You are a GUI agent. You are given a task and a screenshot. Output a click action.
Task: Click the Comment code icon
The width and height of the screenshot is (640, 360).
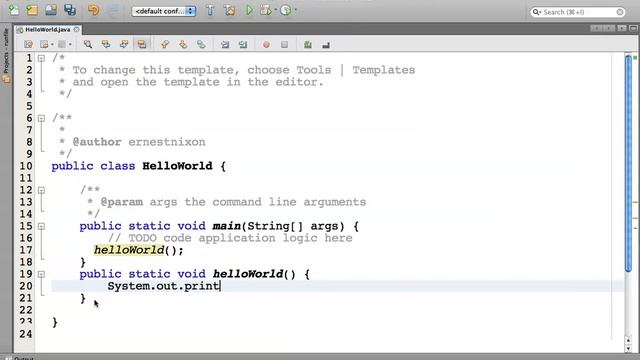pyautogui.click(x=308, y=45)
